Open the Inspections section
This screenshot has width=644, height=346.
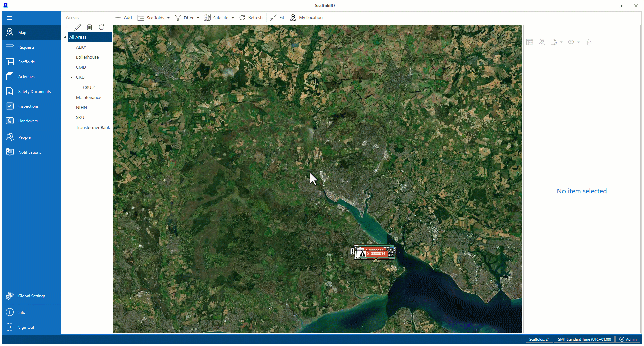tap(28, 106)
